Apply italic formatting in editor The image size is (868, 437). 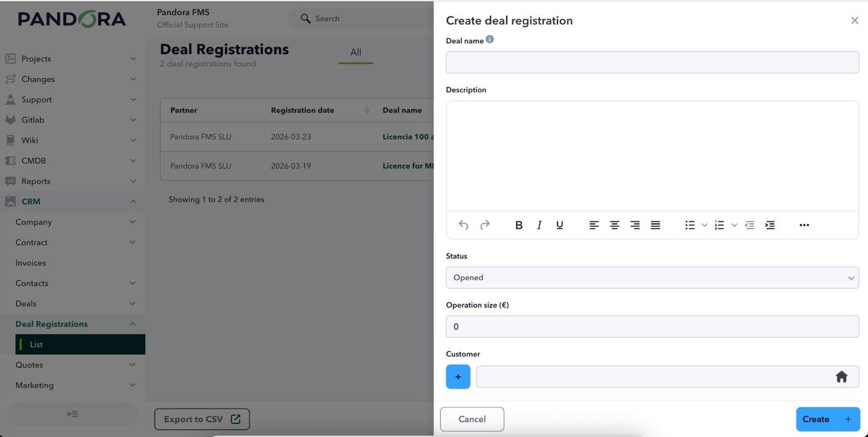pos(539,225)
